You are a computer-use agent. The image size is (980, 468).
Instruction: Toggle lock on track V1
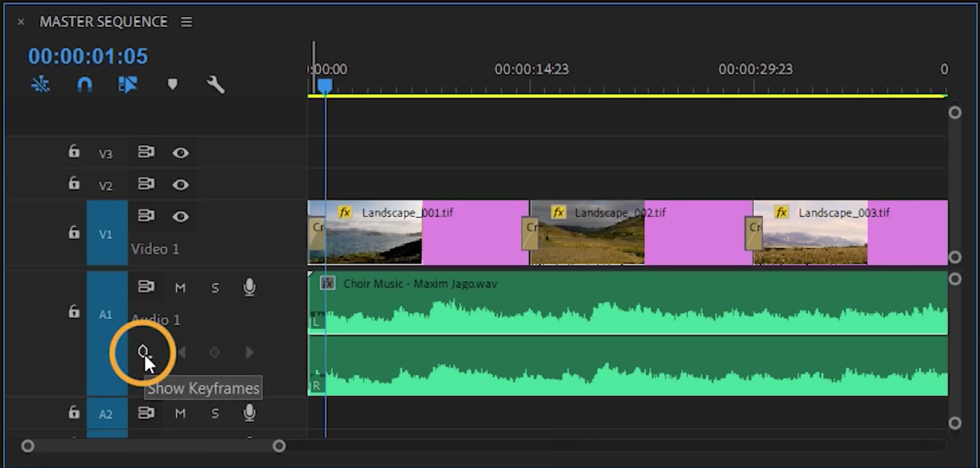(x=74, y=232)
